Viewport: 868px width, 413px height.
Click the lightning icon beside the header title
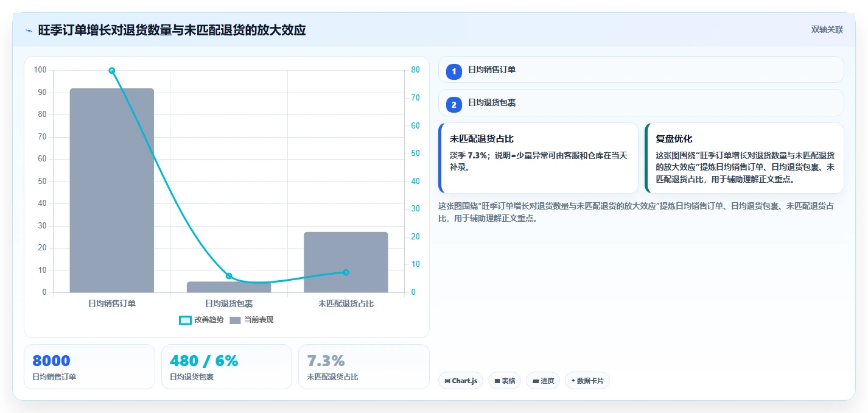(x=29, y=30)
